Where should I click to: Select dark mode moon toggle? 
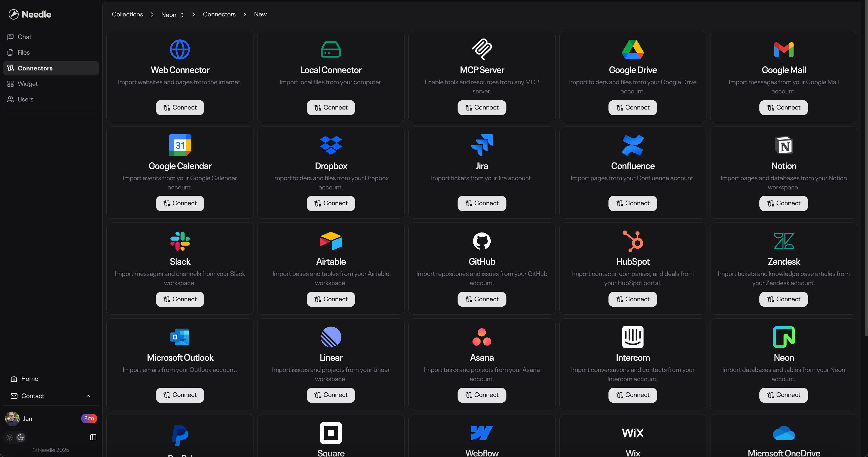21,437
